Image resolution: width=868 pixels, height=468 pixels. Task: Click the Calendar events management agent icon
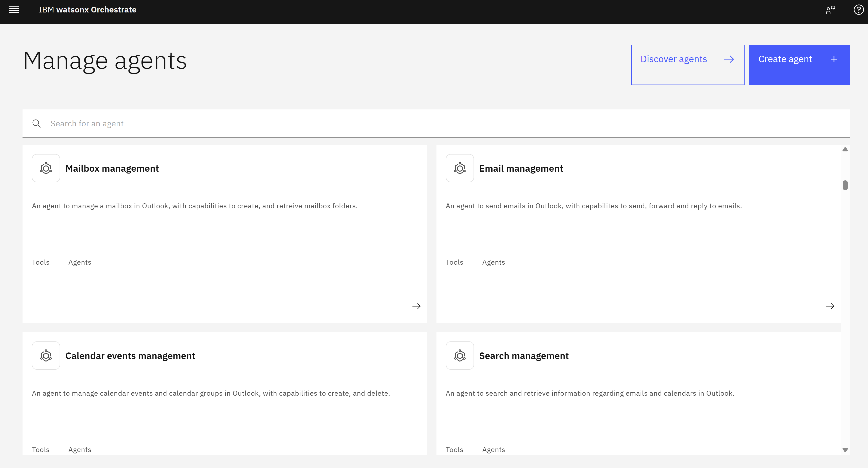(46, 356)
